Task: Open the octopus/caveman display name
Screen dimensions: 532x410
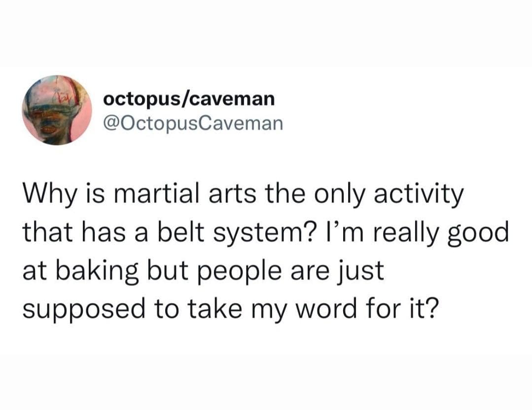Action: (188, 99)
